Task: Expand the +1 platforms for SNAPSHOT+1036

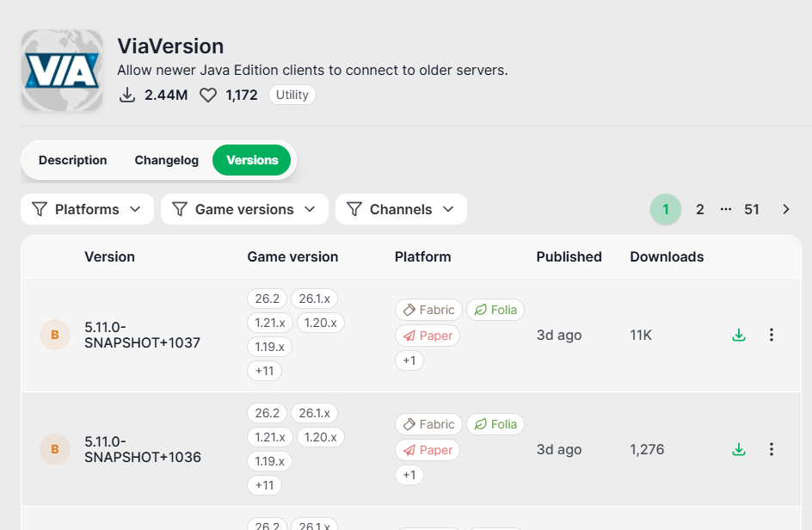Action: point(409,475)
